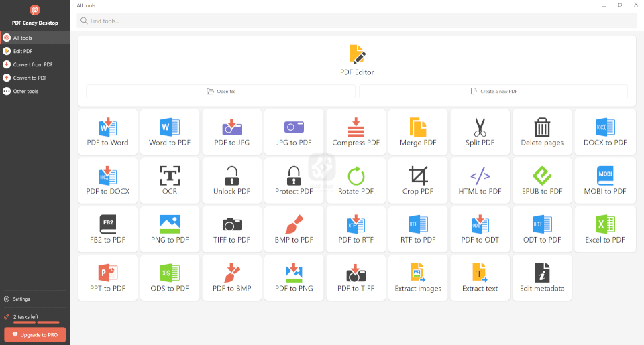
Task: Launch the JPG to PDF tool
Action: (294, 132)
